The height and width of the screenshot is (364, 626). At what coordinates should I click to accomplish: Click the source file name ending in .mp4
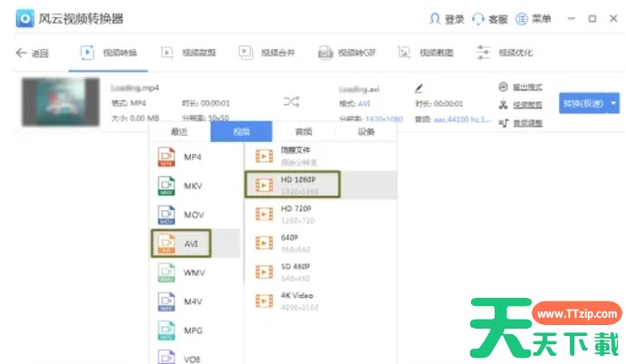[135, 88]
